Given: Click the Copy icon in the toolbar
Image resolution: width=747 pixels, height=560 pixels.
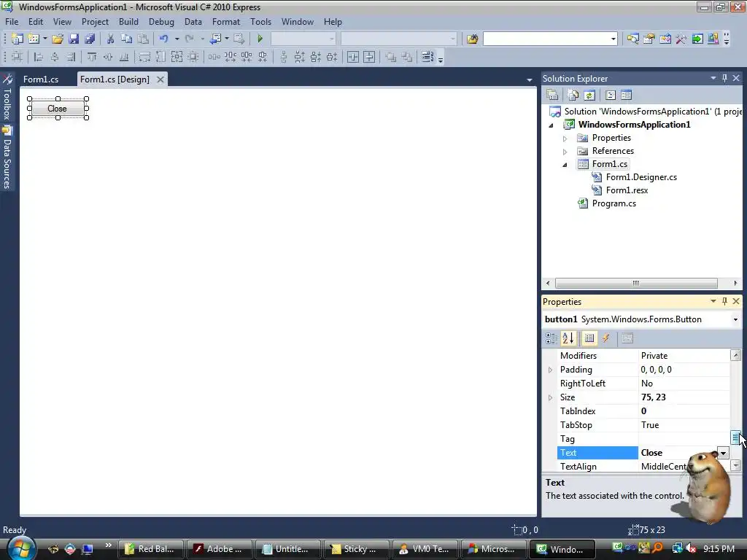Looking at the screenshot, I should pos(126,39).
